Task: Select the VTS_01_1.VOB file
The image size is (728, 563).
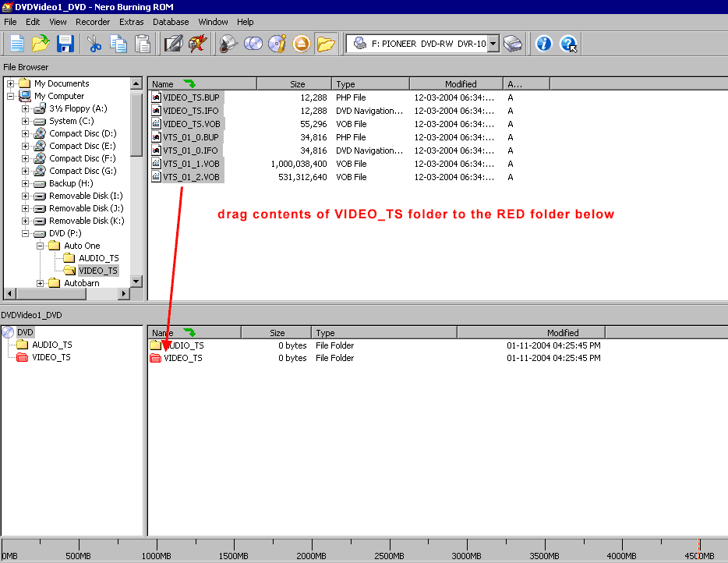Action: 191,164
